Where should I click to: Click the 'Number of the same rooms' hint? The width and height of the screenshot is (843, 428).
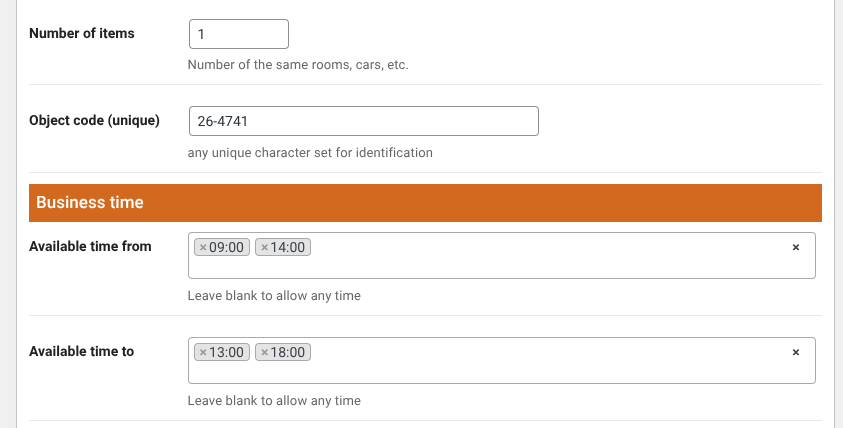tap(298, 65)
